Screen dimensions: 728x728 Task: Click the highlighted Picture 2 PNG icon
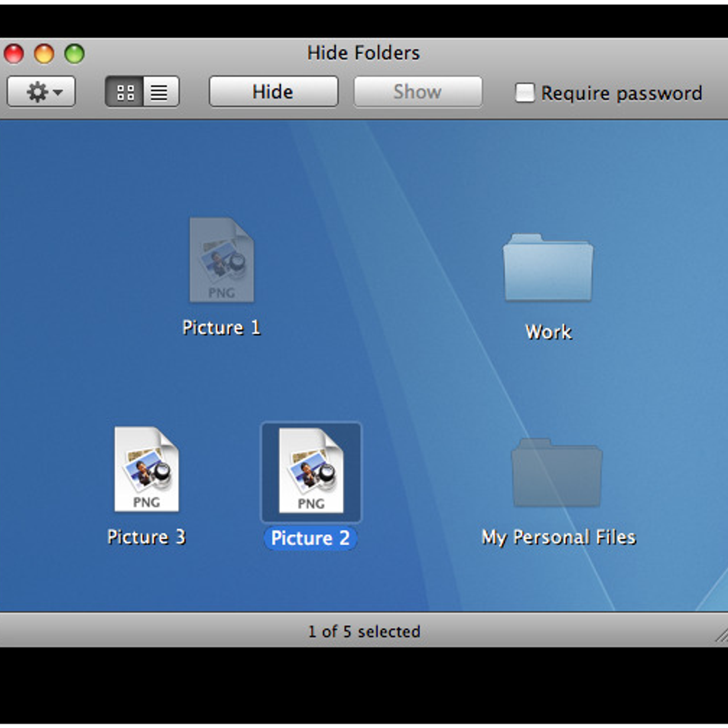point(311,471)
